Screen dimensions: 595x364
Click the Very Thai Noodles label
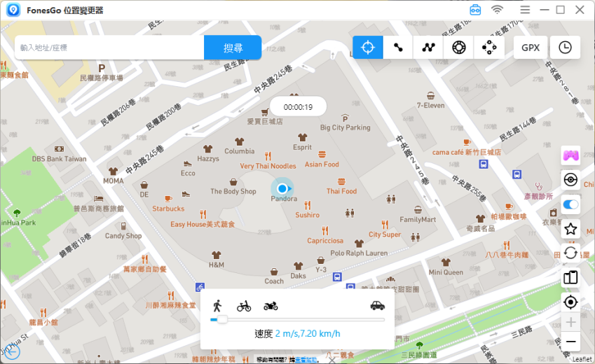[268, 166]
